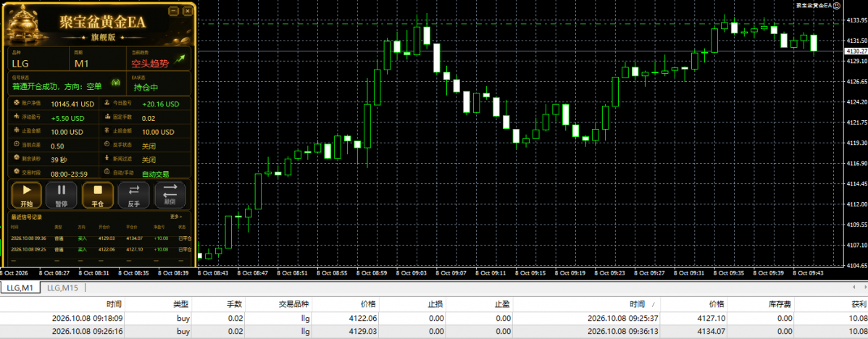This screenshot has width=868, height=339.
Task: Click the 新闻过滤 icon
Action: [x=107, y=159]
